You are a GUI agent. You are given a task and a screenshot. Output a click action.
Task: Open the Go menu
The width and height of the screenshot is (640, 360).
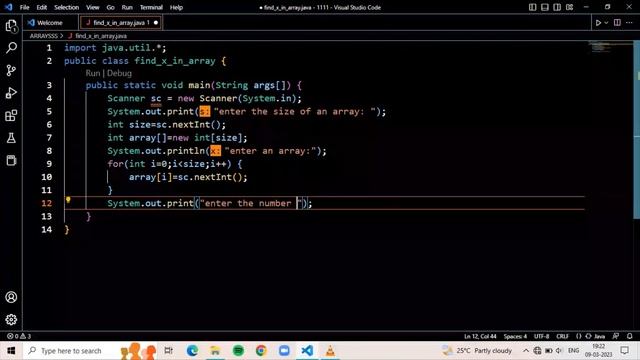click(x=111, y=7)
